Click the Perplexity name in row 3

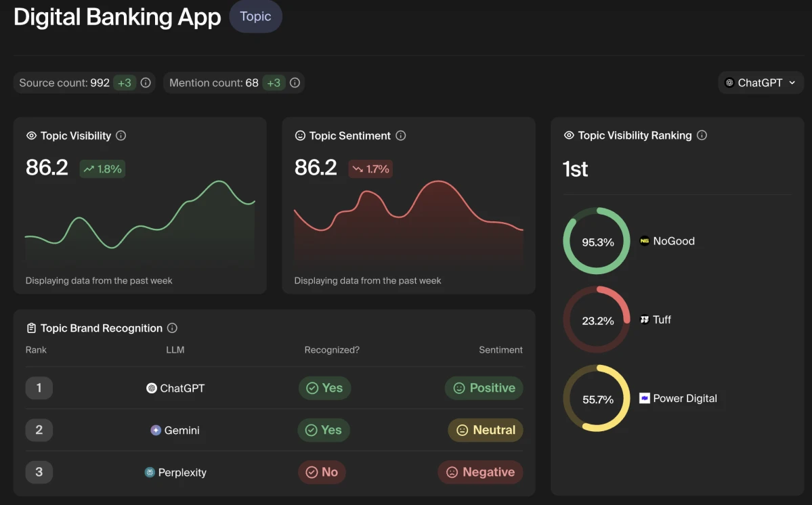click(182, 473)
